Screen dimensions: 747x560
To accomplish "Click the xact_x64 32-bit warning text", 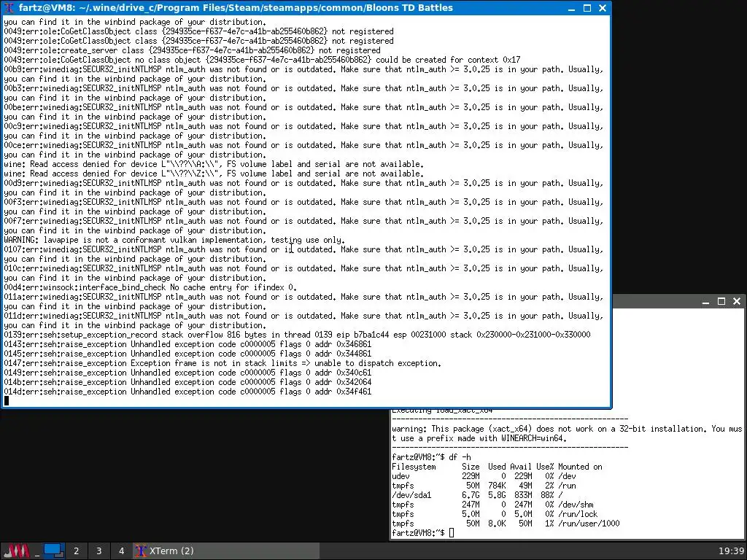I will coord(567,434).
